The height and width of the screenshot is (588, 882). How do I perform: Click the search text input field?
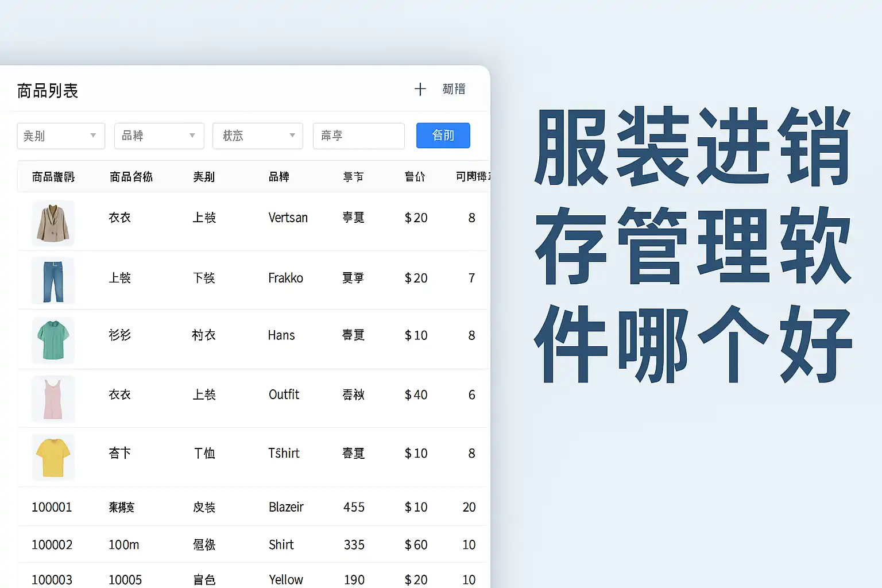click(358, 136)
